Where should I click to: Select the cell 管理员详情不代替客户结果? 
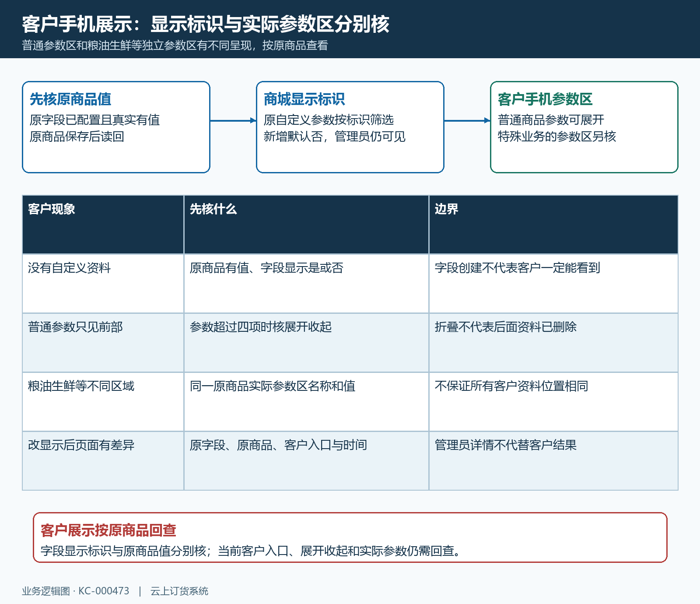(553, 461)
